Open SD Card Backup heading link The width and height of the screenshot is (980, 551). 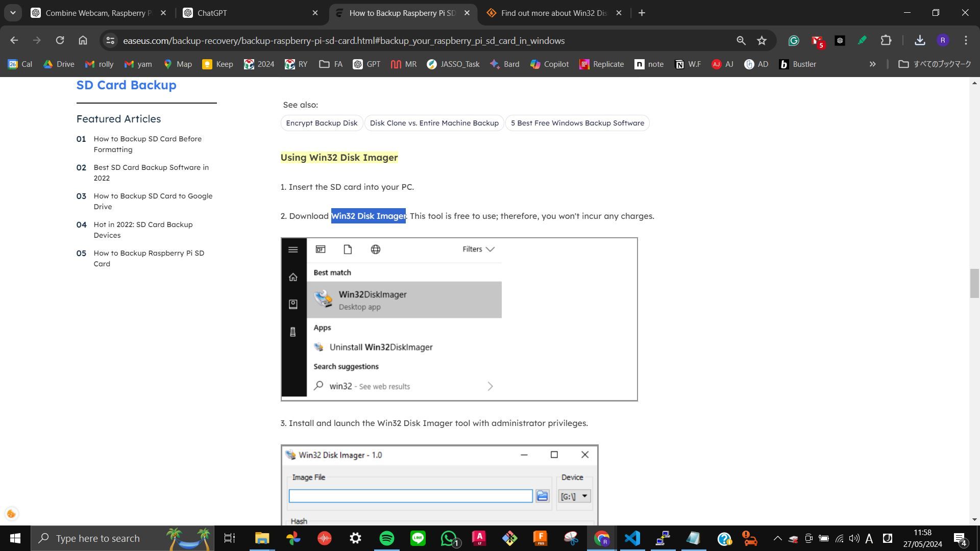coord(126,85)
